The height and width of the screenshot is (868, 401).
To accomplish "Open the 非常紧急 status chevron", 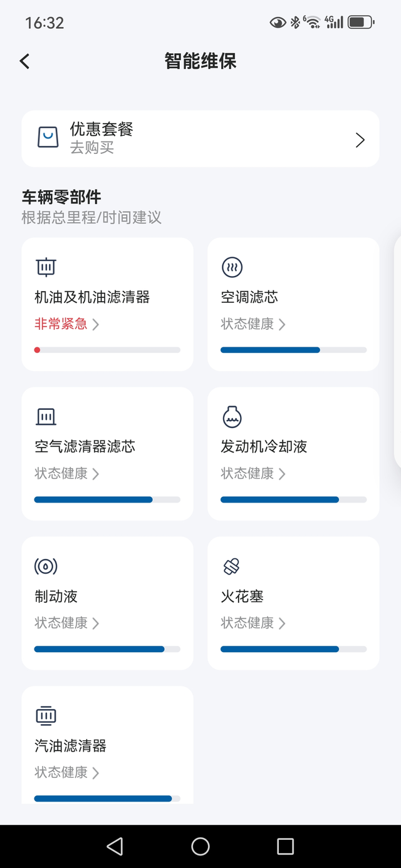I will [x=95, y=324].
